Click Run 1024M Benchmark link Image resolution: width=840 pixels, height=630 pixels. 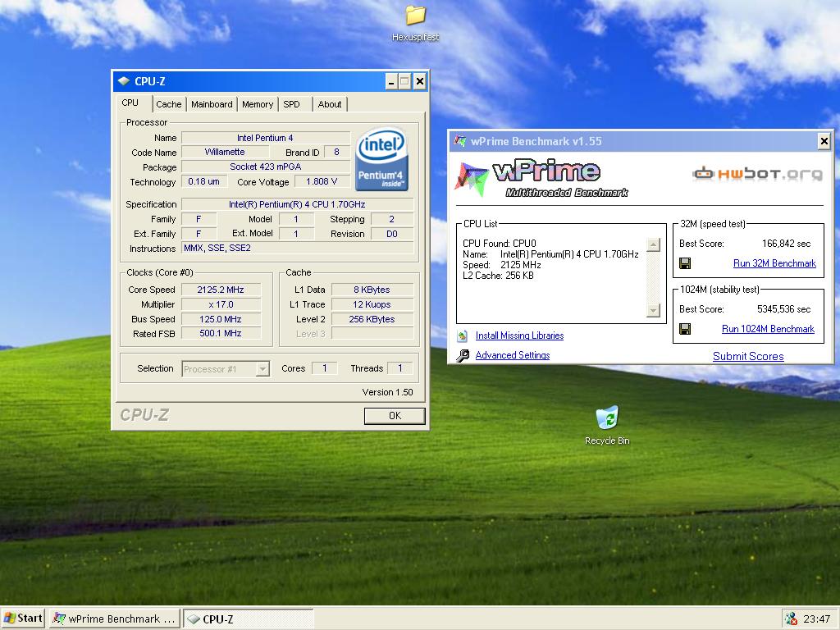(x=768, y=329)
